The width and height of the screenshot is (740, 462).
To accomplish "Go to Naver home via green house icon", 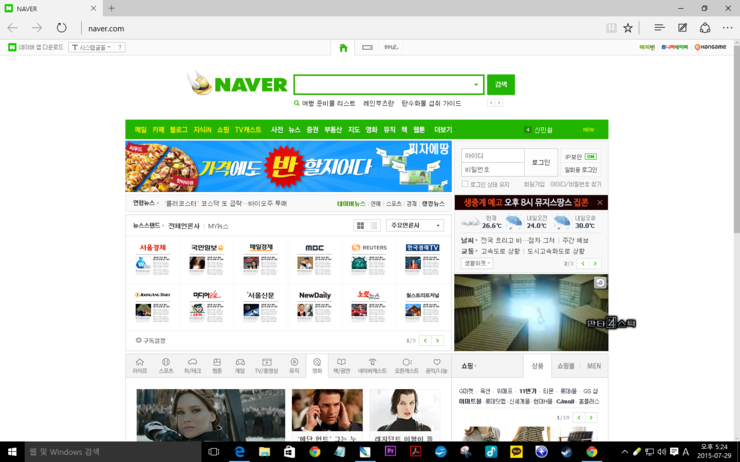I will point(343,47).
